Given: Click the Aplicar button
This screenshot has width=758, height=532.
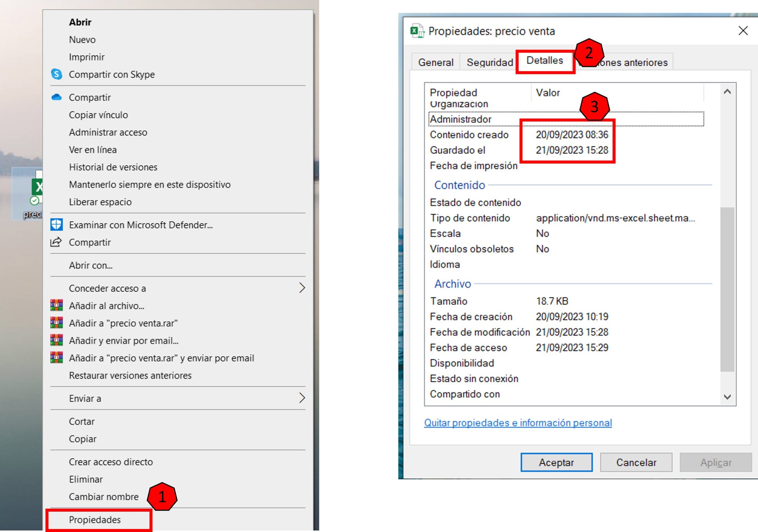Looking at the screenshot, I should [x=715, y=462].
